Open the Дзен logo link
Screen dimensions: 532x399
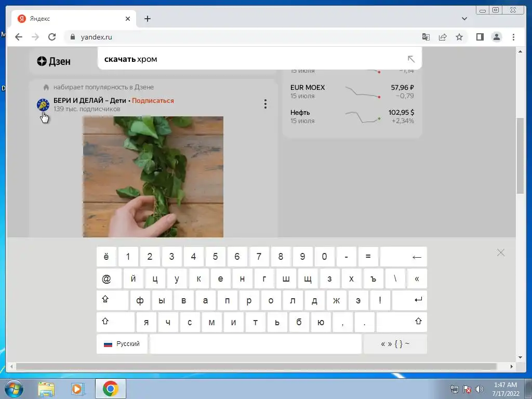(x=54, y=61)
